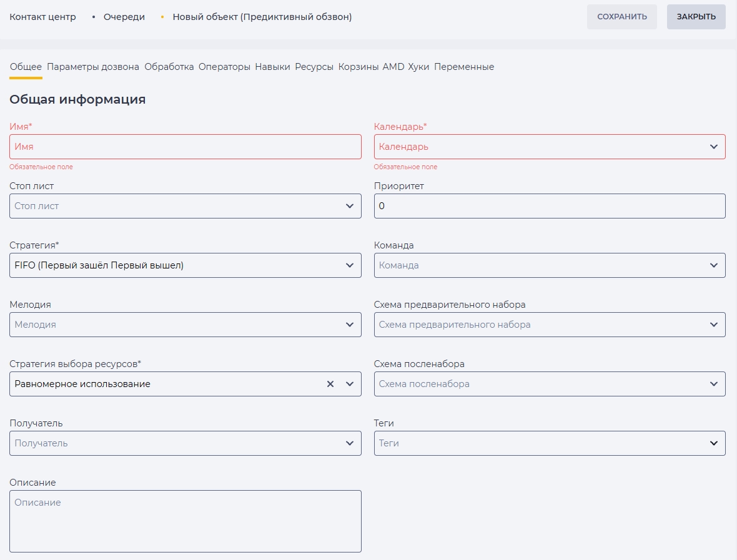737x560 pixels.
Task: Click the Стратегия выбора ресурсов* label
Action: point(75,363)
